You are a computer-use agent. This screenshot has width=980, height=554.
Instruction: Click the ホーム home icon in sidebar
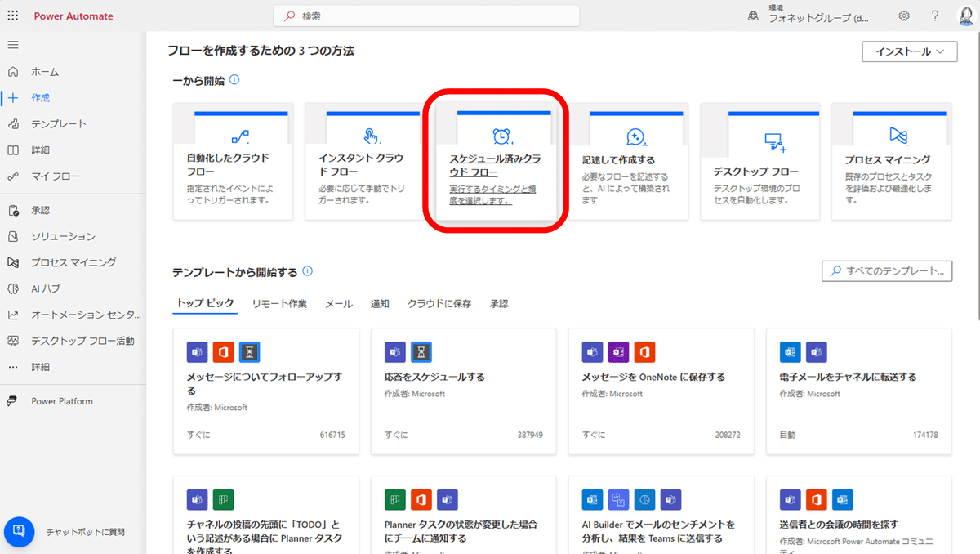[13, 72]
